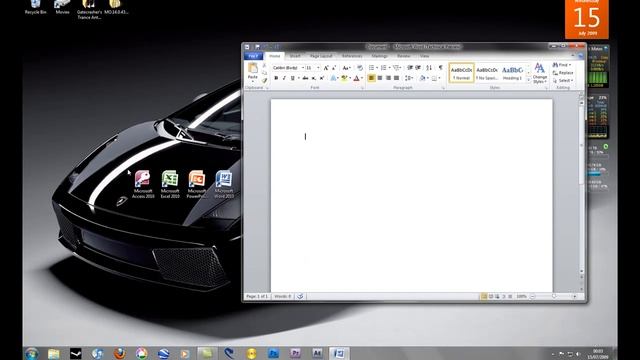Open paragraph shading paint bucket

422,78
